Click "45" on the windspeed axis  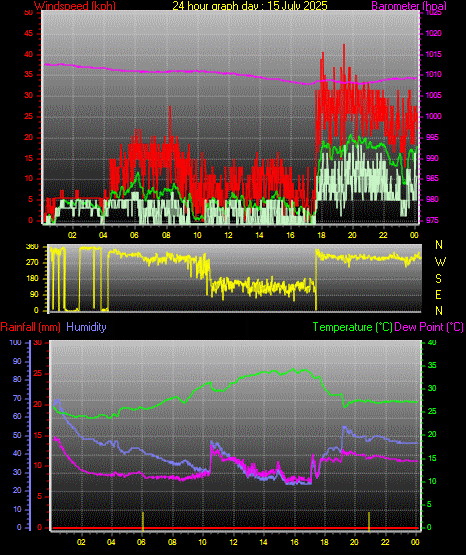click(x=28, y=34)
